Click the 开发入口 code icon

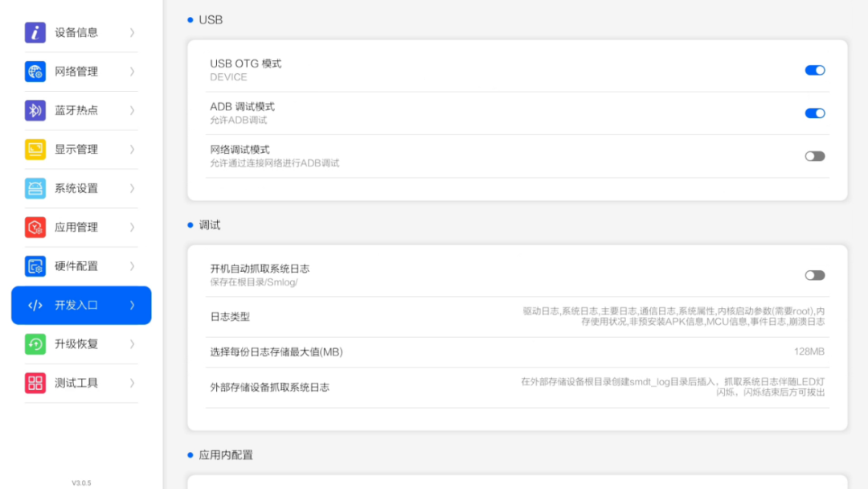[35, 305]
